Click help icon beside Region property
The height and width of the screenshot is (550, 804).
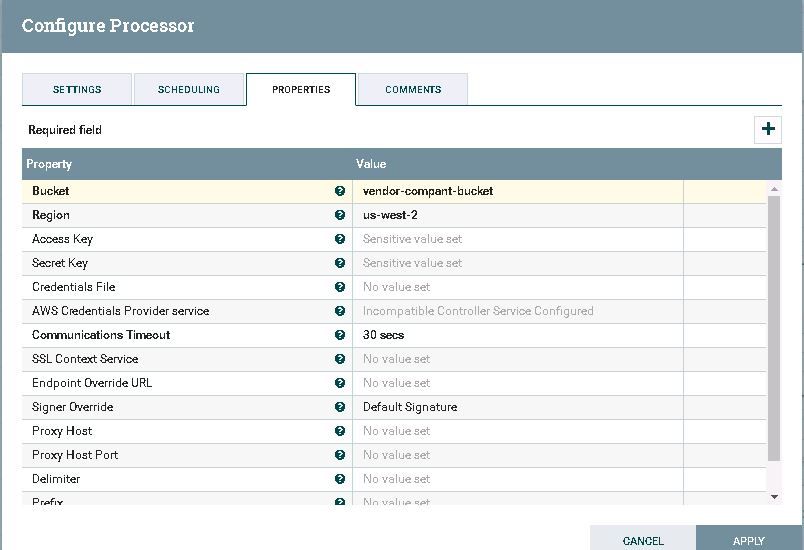tap(340, 215)
